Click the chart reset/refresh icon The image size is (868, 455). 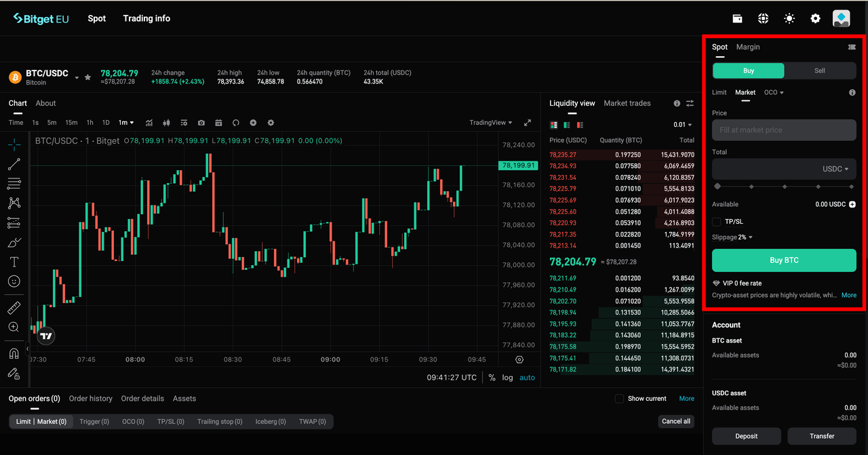coord(236,123)
